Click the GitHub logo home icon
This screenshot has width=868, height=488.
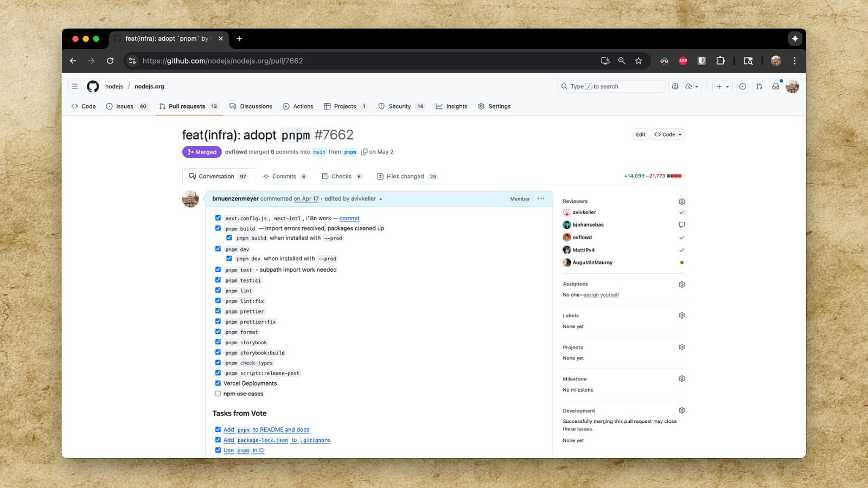[x=93, y=87]
